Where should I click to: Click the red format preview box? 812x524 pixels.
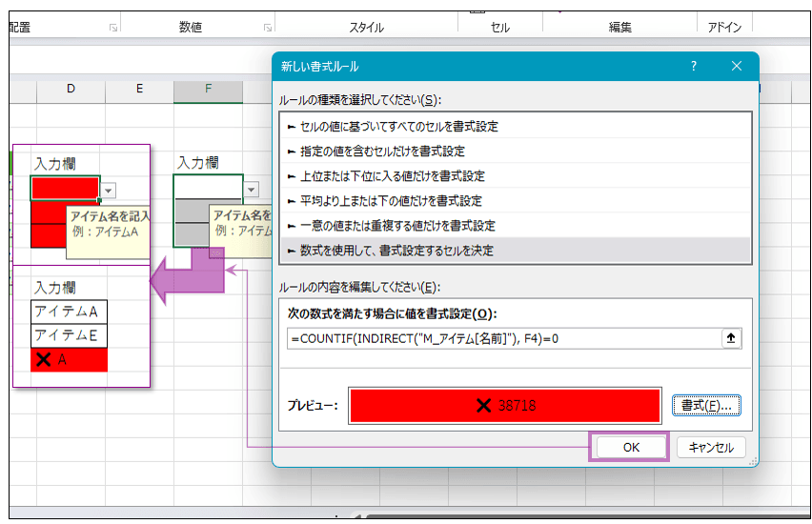click(x=505, y=405)
